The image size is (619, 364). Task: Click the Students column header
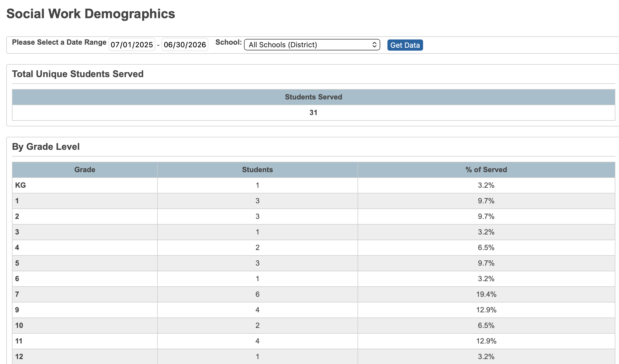[257, 170]
